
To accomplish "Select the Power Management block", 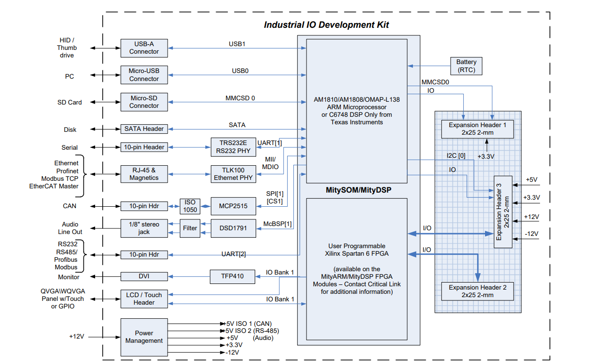I will pyautogui.click(x=144, y=337).
